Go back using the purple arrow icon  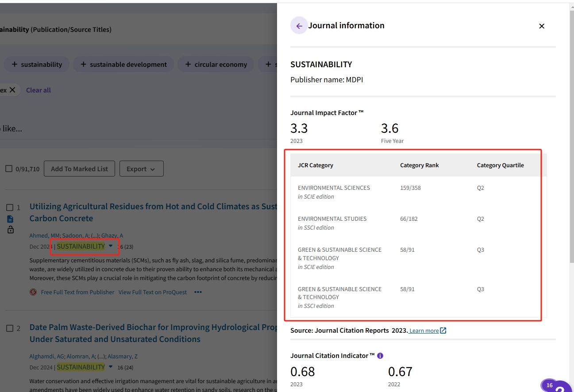tap(299, 26)
